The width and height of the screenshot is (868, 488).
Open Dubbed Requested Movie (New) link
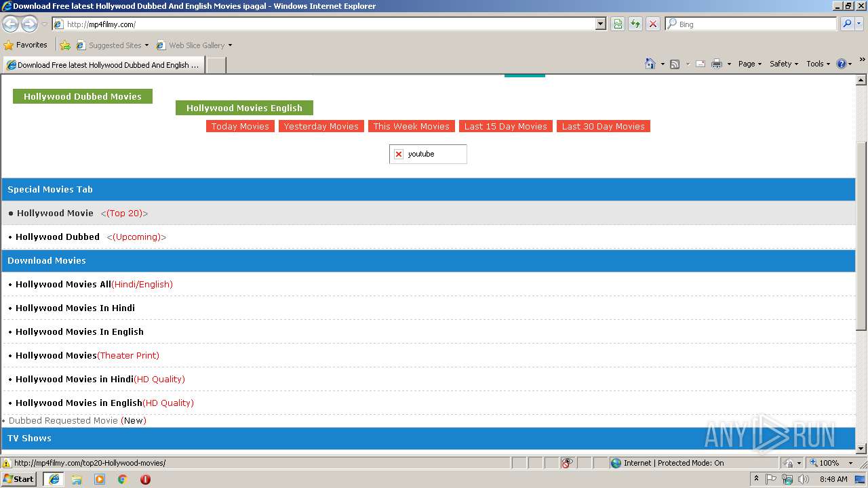[x=77, y=420]
